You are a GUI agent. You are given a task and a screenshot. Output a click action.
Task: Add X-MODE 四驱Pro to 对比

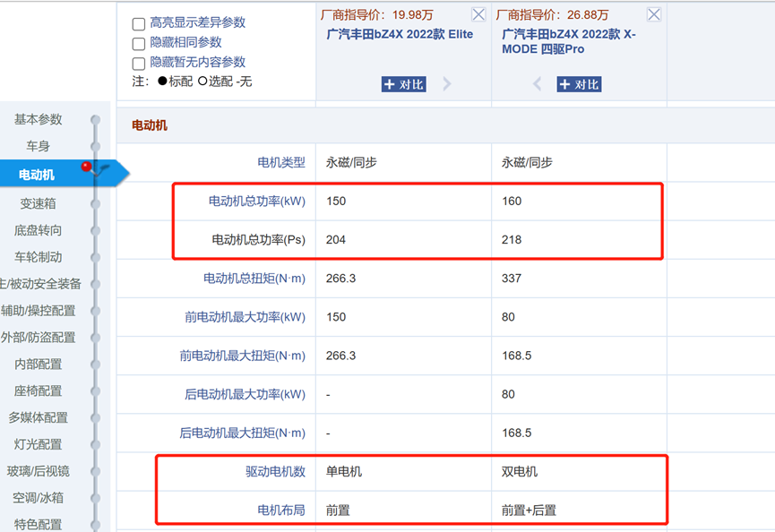580,84
